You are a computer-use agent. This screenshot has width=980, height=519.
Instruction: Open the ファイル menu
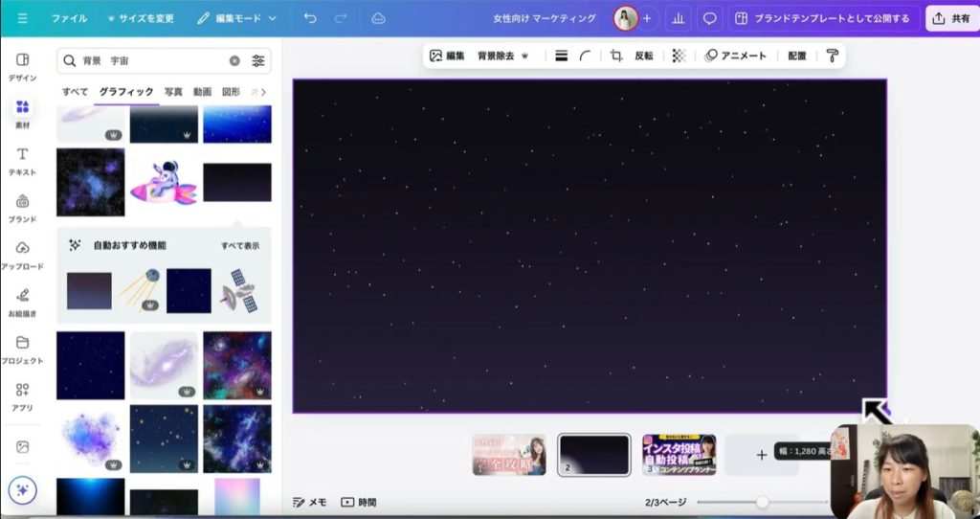(x=69, y=18)
